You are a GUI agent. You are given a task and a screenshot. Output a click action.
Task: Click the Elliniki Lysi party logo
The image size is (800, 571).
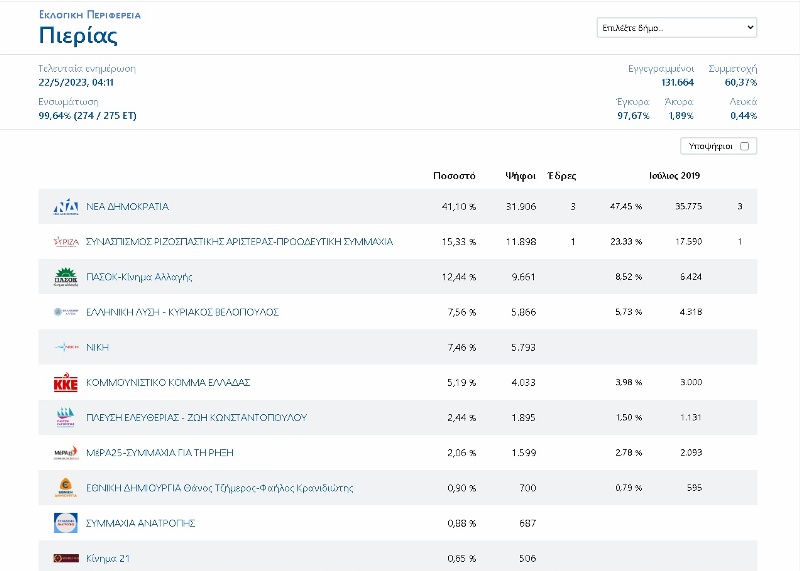point(66,312)
